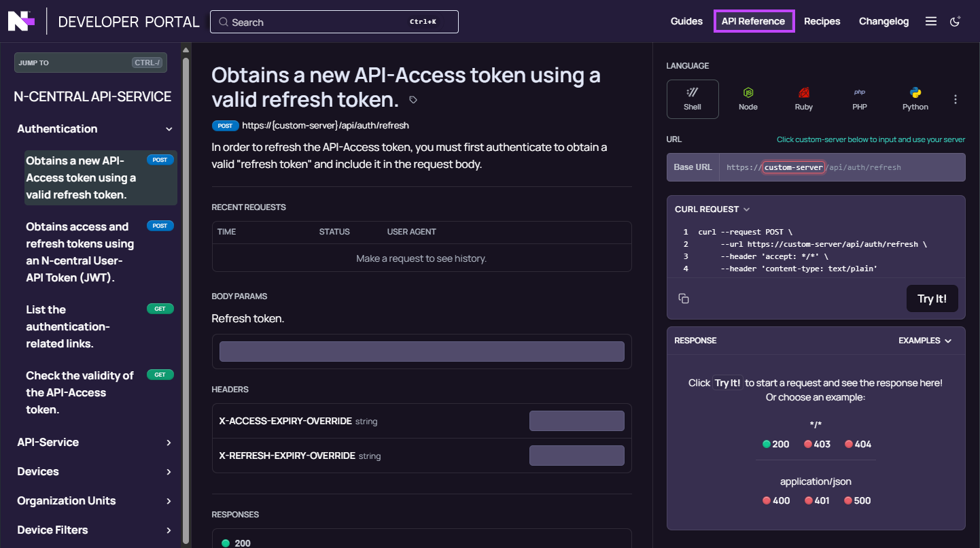The height and width of the screenshot is (548, 980).
Task: Click the 403 response example
Action: pos(817,444)
